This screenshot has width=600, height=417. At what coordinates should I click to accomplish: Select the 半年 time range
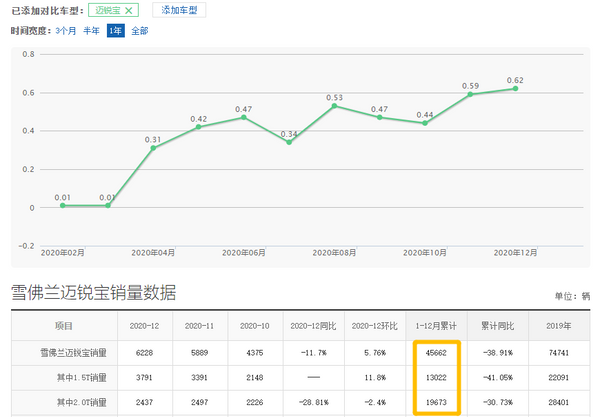click(x=91, y=31)
